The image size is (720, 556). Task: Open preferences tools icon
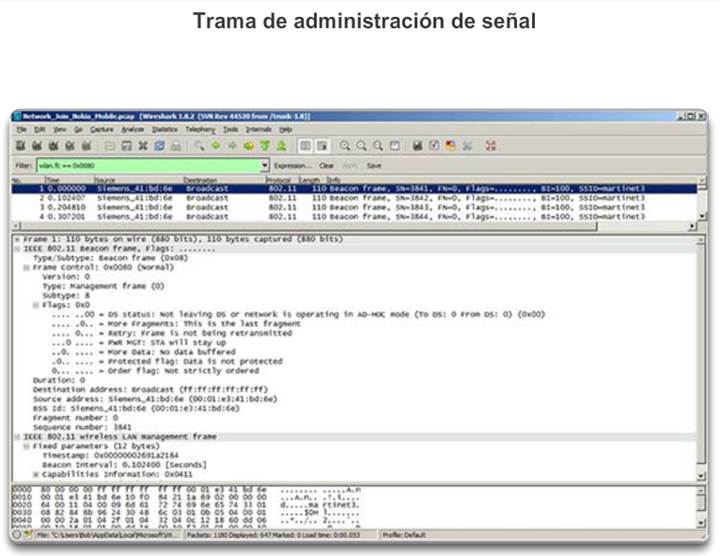pyautogui.click(x=467, y=146)
